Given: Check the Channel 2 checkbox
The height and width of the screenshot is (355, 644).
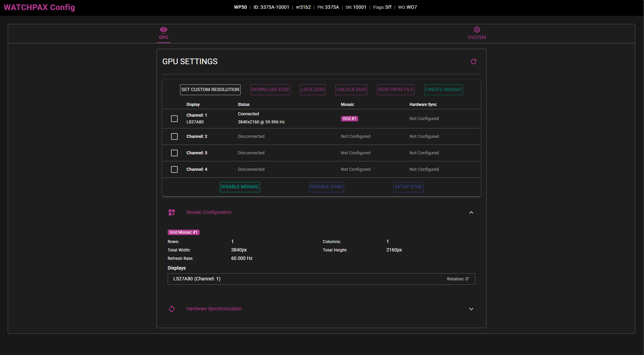Looking at the screenshot, I should pyautogui.click(x=174, y=136).
